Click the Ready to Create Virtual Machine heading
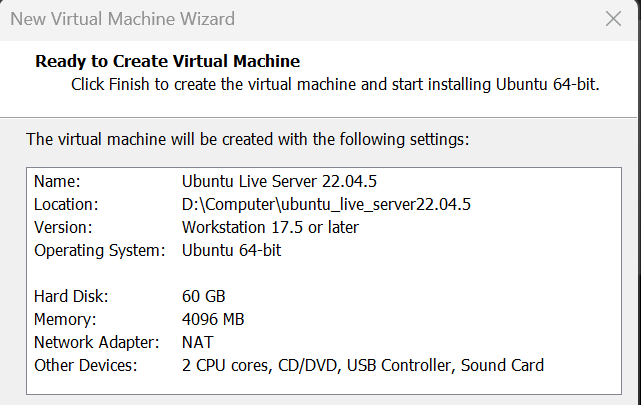641x405 pixels. pos(167,61)
